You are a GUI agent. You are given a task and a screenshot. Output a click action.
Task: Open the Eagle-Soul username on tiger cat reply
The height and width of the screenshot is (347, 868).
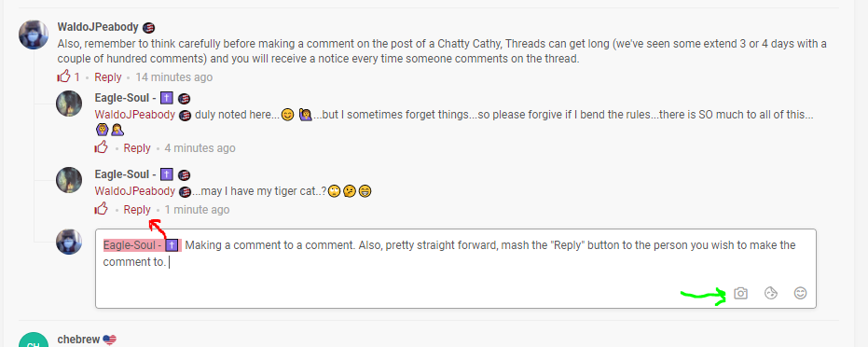(125, 174)
